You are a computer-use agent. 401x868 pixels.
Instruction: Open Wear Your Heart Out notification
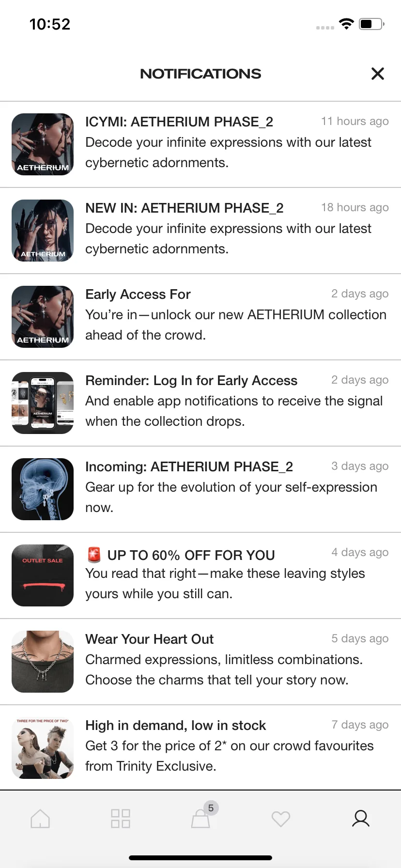click(228, 660)
